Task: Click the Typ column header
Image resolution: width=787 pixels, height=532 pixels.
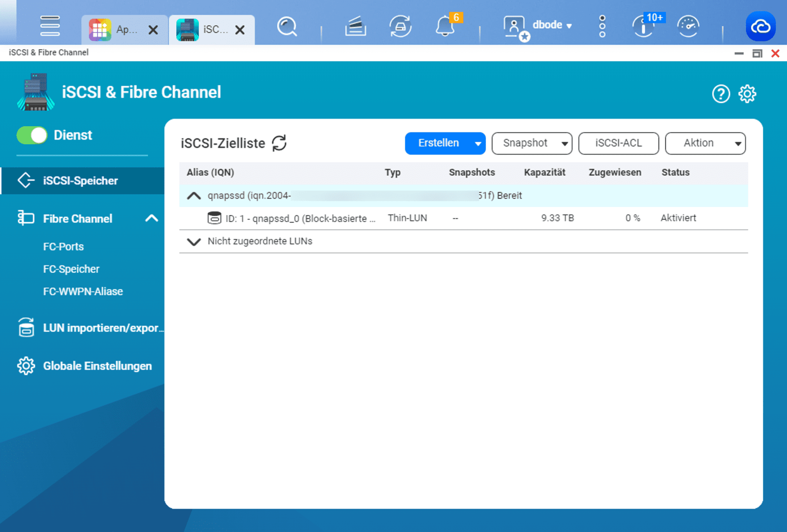Action: click(x=392, y=173)
